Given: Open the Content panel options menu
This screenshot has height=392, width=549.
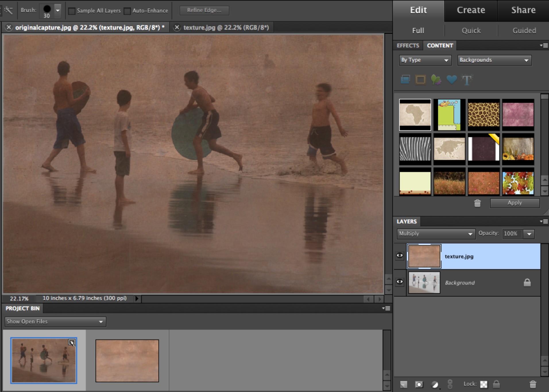Looking at the screenshot, I should [544, 45].
